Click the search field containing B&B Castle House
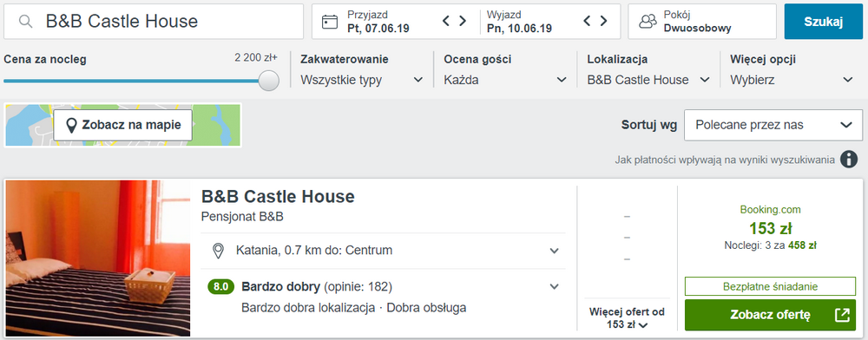The height and width of the screenshot is (340, 868). 154,22
